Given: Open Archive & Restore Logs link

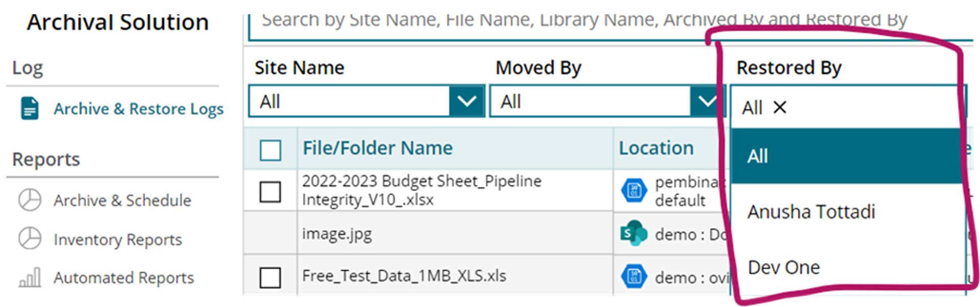Looking at the screenshot, I should 138,109.
